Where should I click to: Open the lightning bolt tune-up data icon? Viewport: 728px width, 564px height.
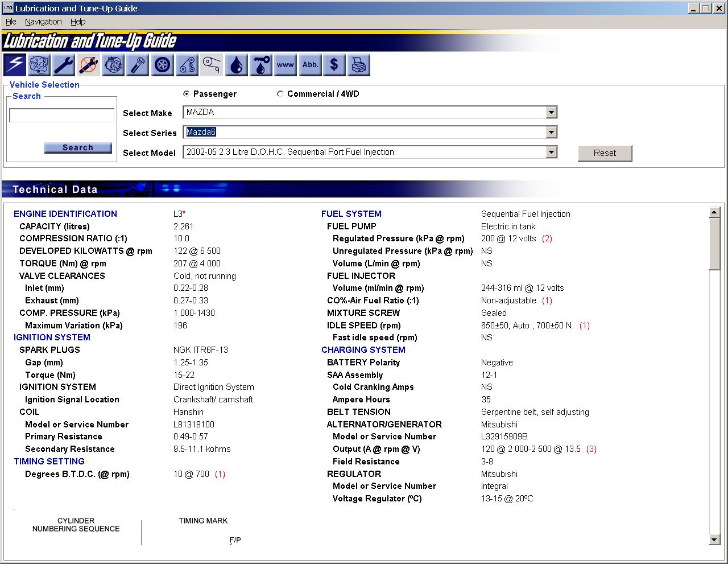[15, 65]
